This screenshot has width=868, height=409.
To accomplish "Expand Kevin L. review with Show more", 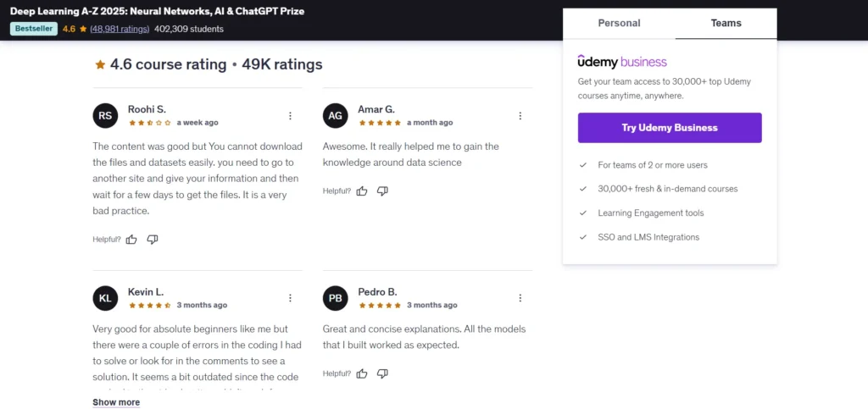I will 116,402.
